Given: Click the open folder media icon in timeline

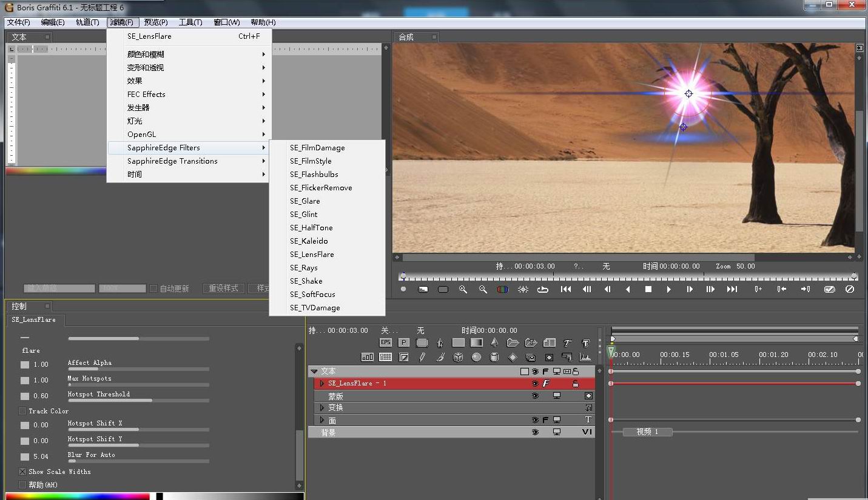Looking at the screenshot, I should click(x=513, y=342).
